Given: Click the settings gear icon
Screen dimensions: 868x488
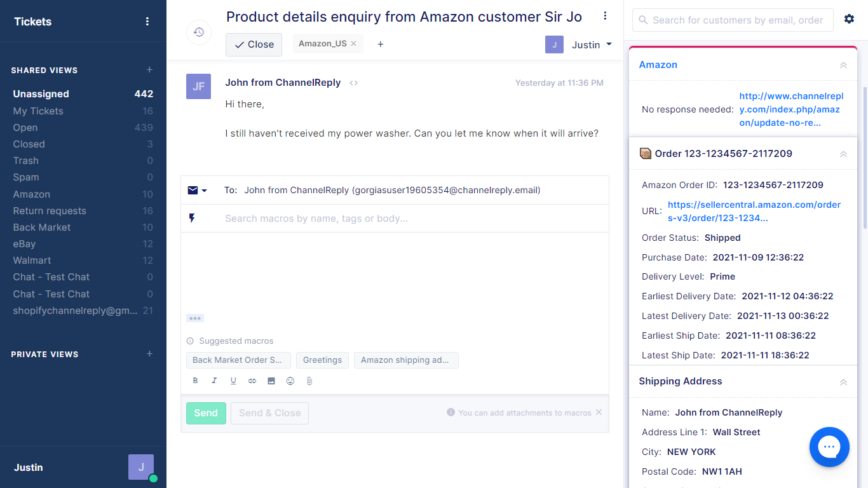Looking at the screenshot, I should click(x=849, y=19).
